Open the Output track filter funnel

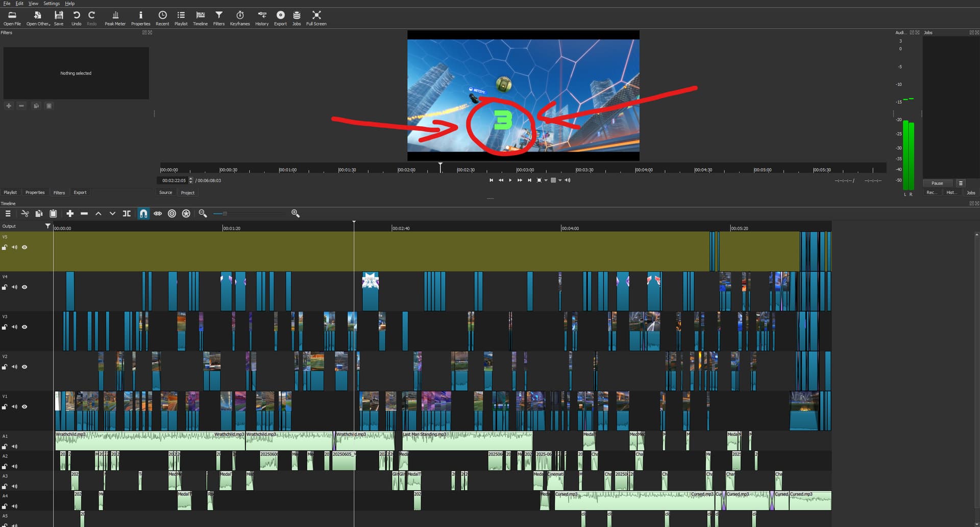point(47,226)
